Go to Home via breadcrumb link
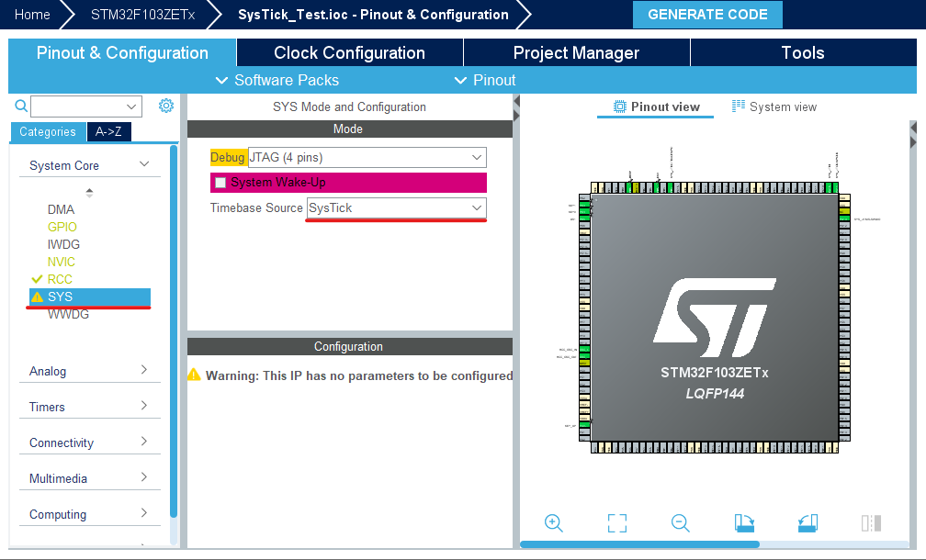The image size is (926, 560). point(31,15)
